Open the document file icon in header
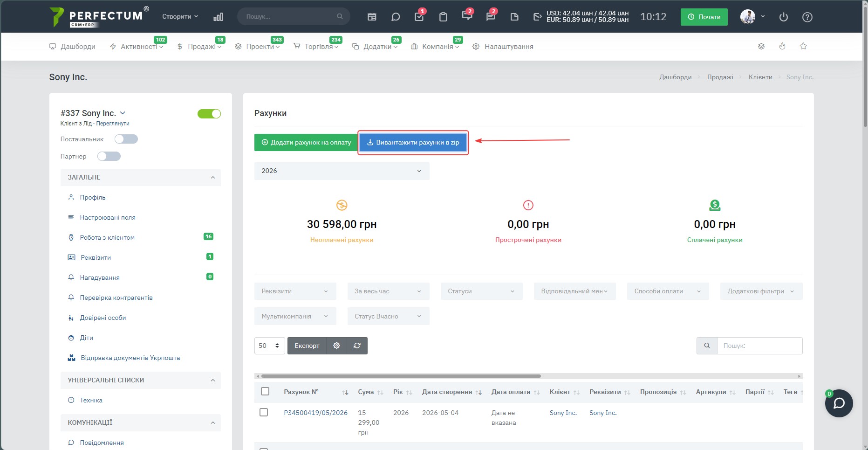 (514, 17)
